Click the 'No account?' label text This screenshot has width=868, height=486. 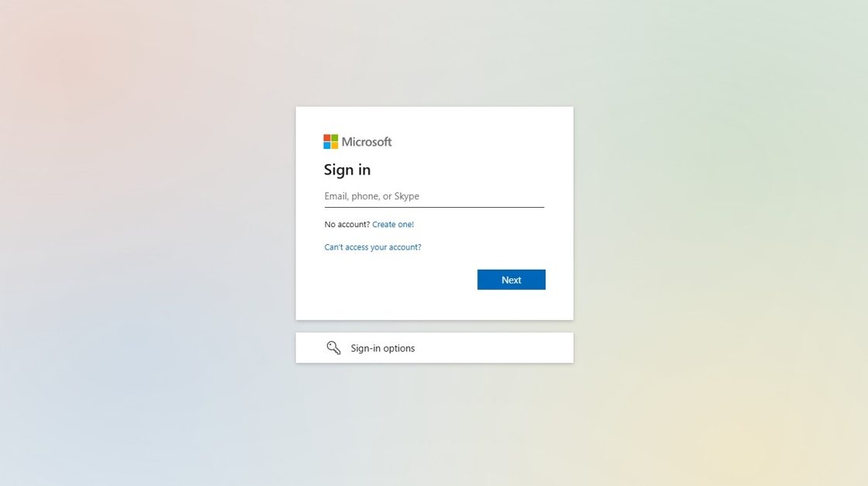pyautogui.click(x=347, y=224)
